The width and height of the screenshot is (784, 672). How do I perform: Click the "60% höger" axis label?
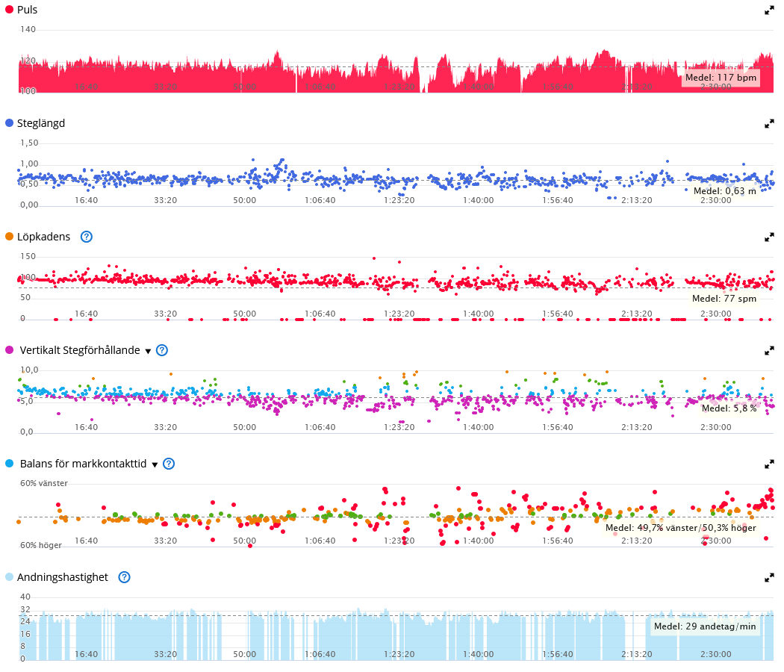[41, 545]
